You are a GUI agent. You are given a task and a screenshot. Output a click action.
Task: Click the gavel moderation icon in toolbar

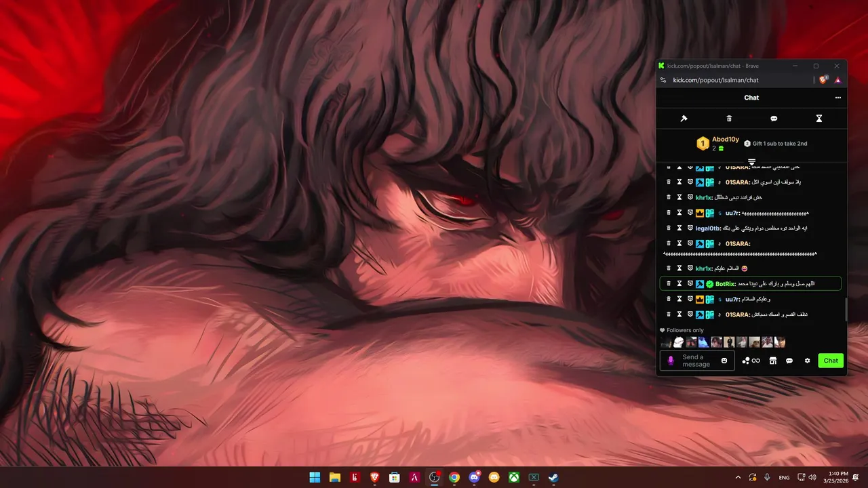coord(684,119)
